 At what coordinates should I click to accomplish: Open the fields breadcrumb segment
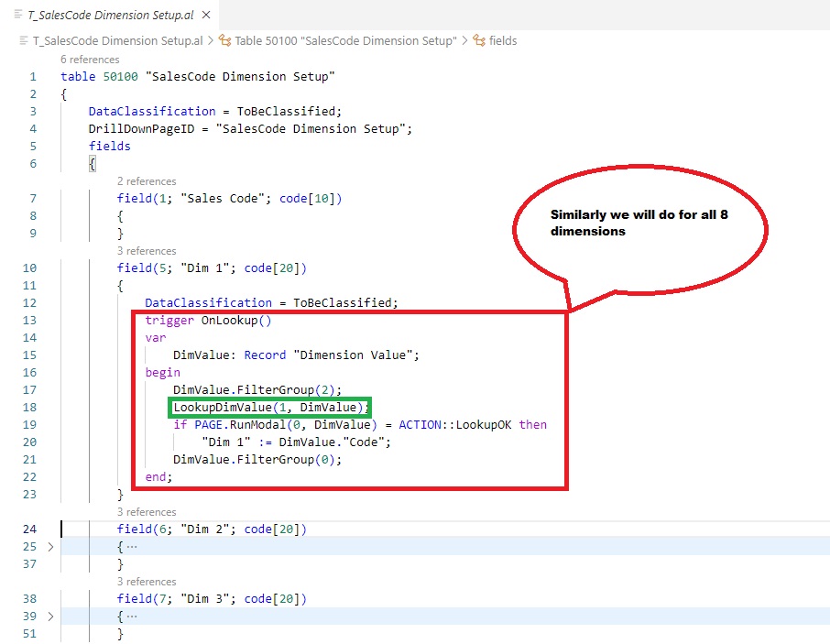tap(503, 41)
